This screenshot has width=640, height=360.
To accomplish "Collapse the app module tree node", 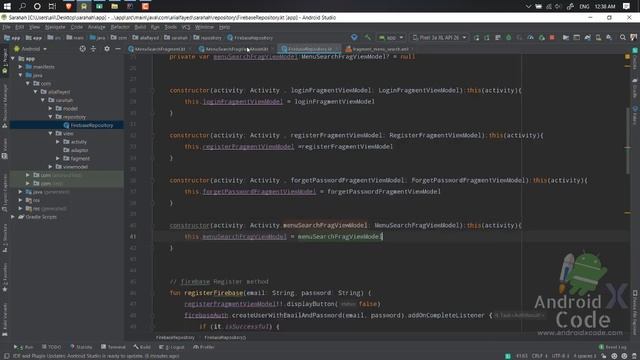I will point(13,59).
